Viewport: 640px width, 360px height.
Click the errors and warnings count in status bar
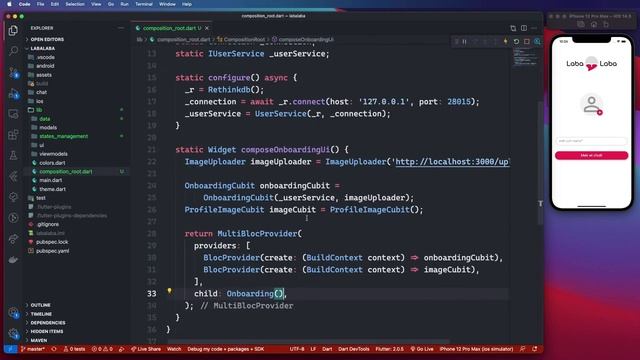[x=102, y=349]
